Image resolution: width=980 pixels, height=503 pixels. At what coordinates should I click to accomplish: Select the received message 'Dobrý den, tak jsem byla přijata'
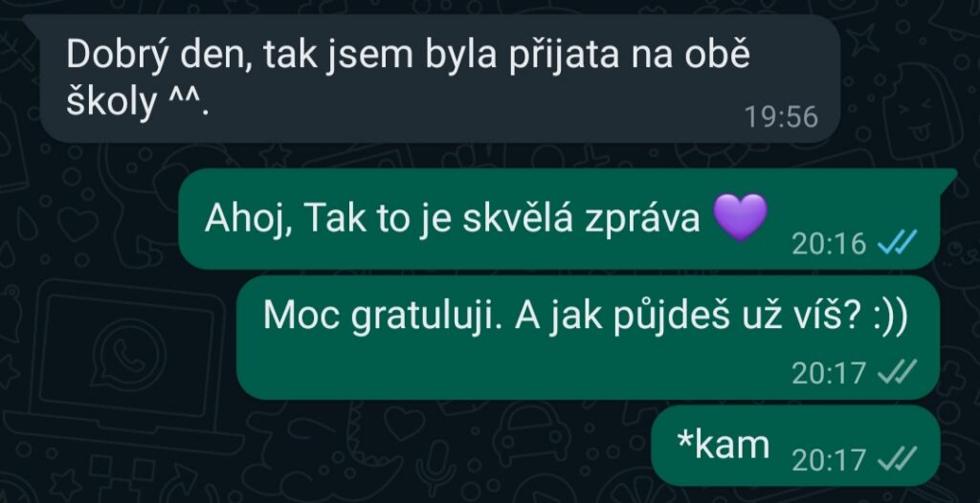tap(439, 78)
